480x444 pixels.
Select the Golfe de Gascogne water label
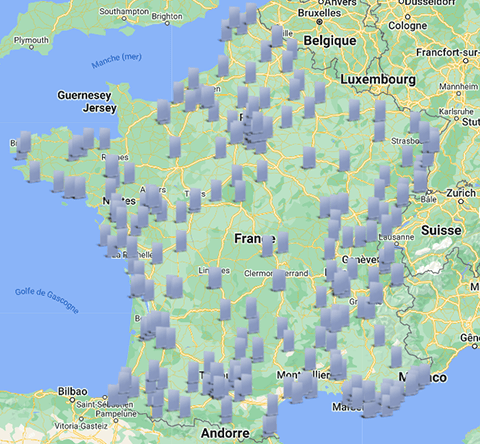click(47, 300)
